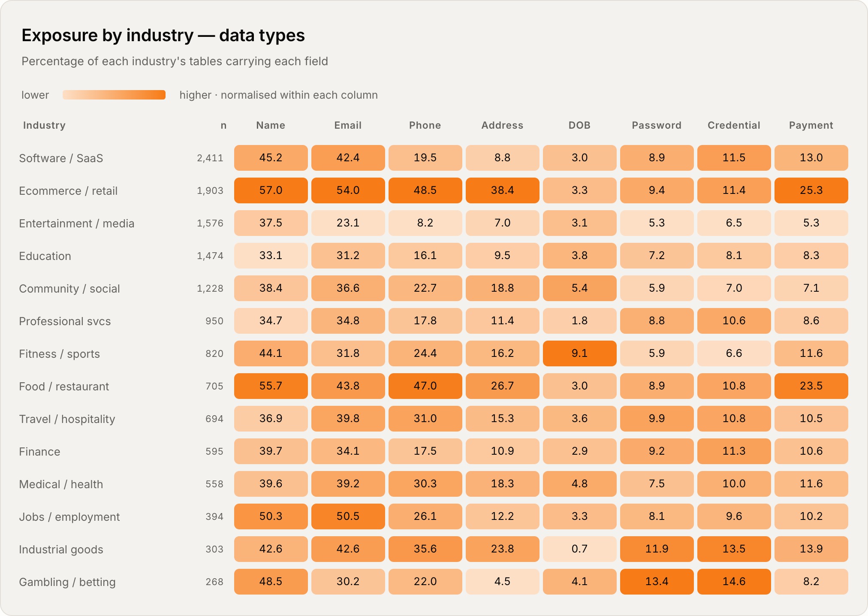This screenshot has width=868, height=616.
Task: Click the Gambling Password cell 13.4
Action: [x=657, y=582]
